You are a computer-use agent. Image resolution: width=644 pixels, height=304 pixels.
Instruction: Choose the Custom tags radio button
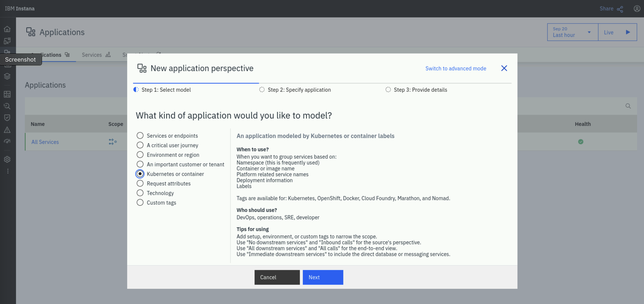pyautogui.click(x=140, y=202)
